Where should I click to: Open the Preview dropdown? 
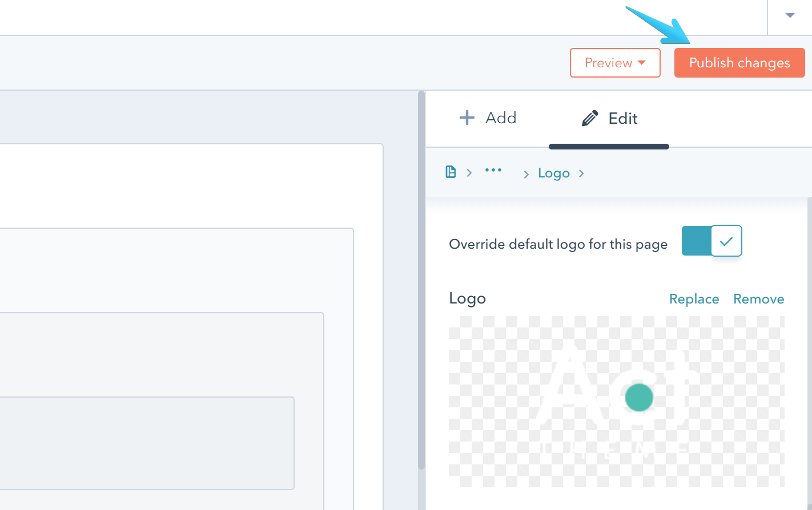tap(615, 63)
